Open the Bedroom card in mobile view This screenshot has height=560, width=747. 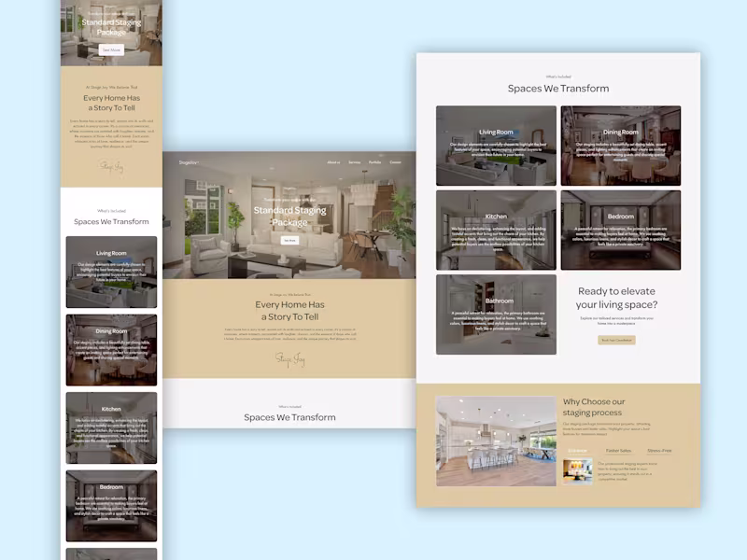click(111, 506)
